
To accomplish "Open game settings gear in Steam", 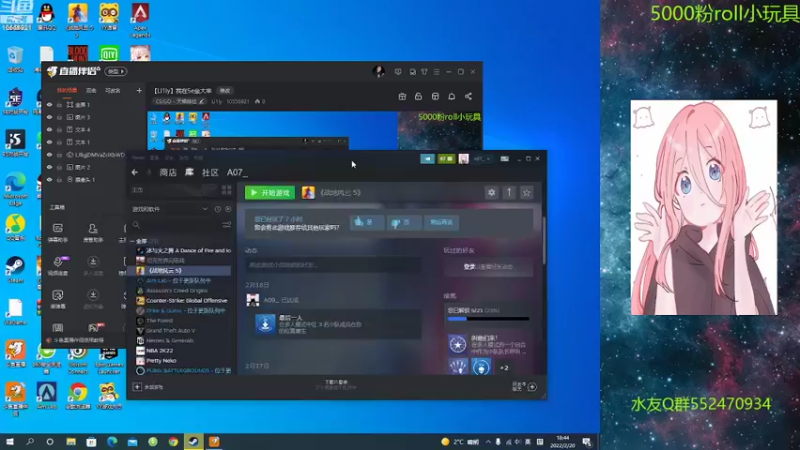I will 491,192.
